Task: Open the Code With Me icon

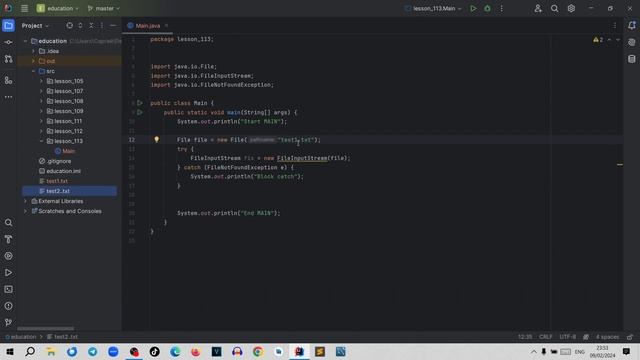Action: click(x=538, y=8)
